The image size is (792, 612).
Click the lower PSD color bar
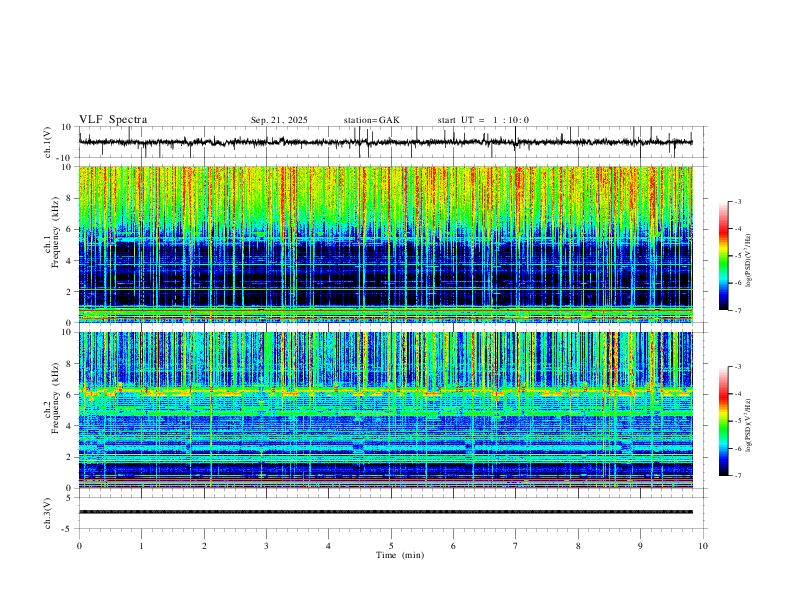[x=723, y=421]
